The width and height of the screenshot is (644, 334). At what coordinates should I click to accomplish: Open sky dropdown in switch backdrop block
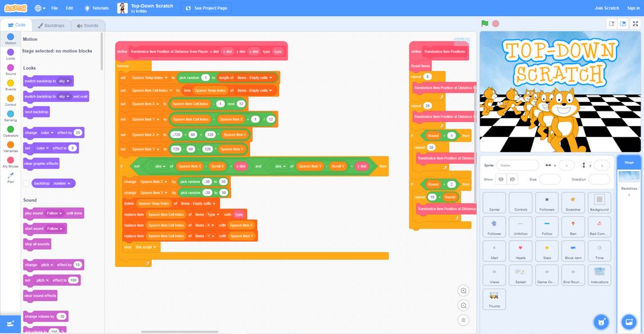point(64,81)
